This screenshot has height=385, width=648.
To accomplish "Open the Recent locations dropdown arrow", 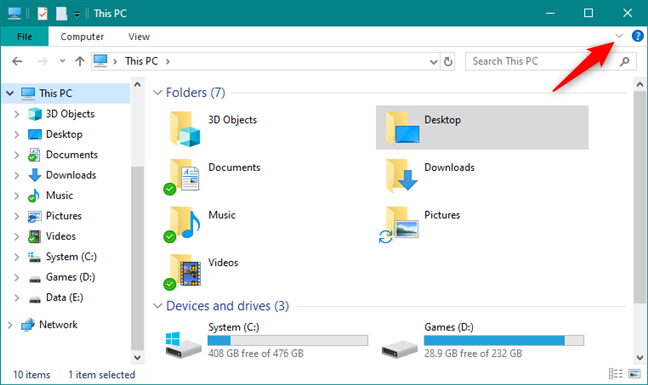I will click(62, 61).
